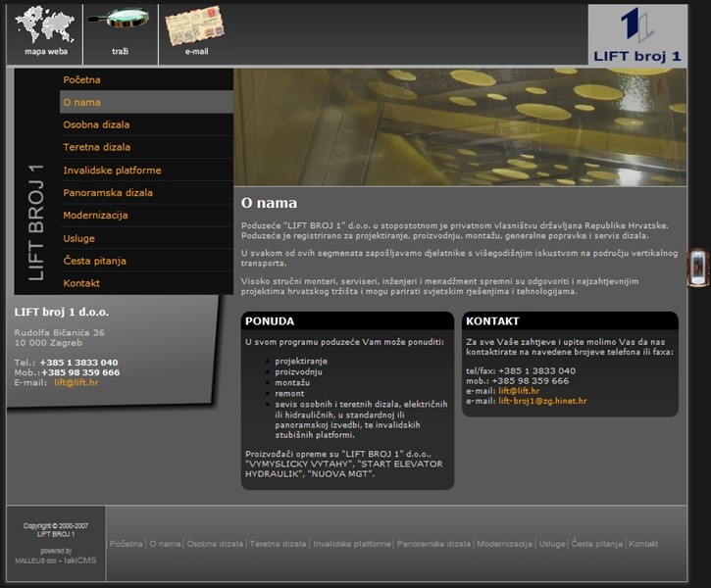
Task: Open Kontakt link in the footer
Action: [x=643, y=544]
